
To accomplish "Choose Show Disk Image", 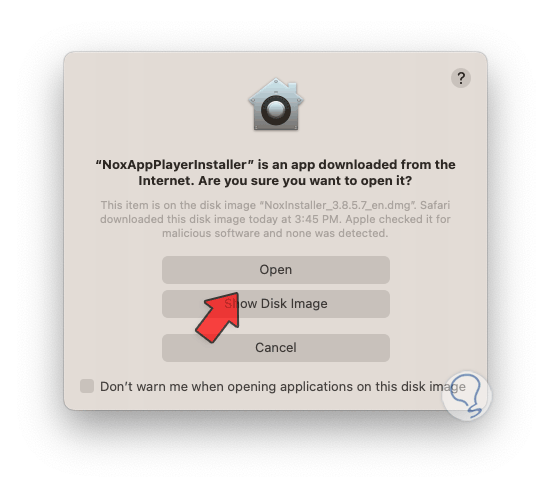I will [276, 304].
